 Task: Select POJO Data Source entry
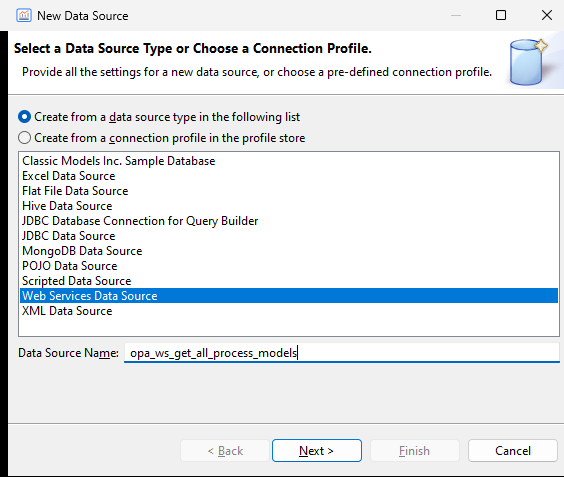point(70,266)
